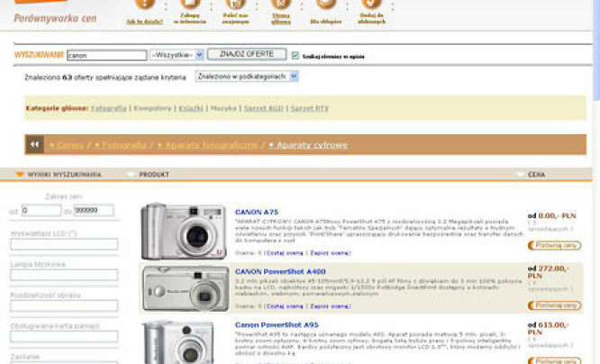
Task: Open the 'CANON A75' product title
Action: pyautogui.click(x=257, y=212)
